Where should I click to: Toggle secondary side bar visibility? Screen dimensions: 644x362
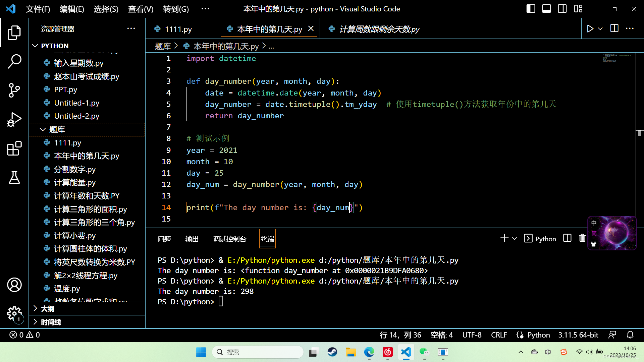coord(562,9)
